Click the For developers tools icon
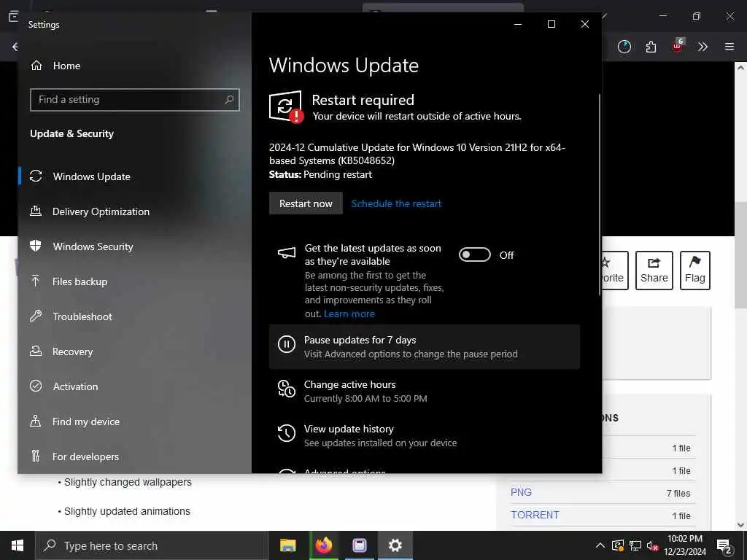This screenshot has height=560, width=747. [x=36, y=456]
